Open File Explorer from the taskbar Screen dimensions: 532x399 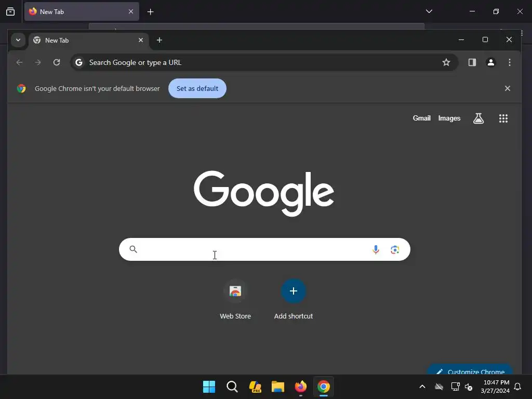278,387
